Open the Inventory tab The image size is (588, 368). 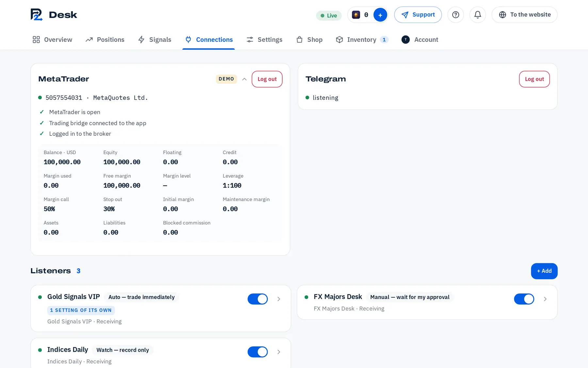click(362, 40)
